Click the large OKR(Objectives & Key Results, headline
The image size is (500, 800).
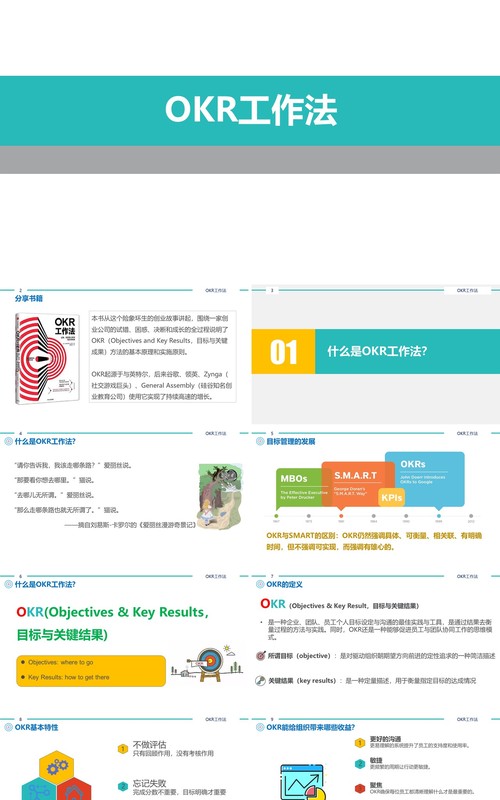coord(113,612)
